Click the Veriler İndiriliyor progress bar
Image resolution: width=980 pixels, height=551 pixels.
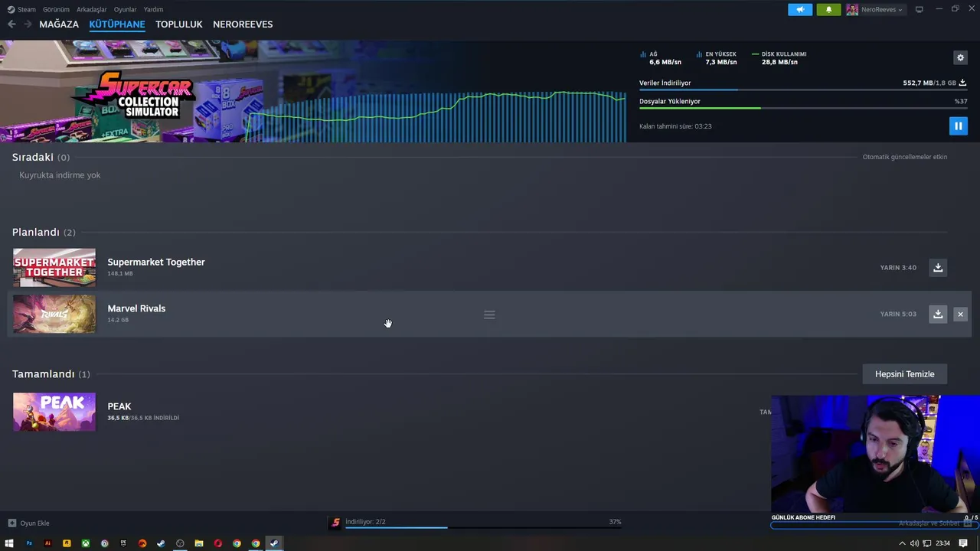pyautogui.click(x=803, y=90)
